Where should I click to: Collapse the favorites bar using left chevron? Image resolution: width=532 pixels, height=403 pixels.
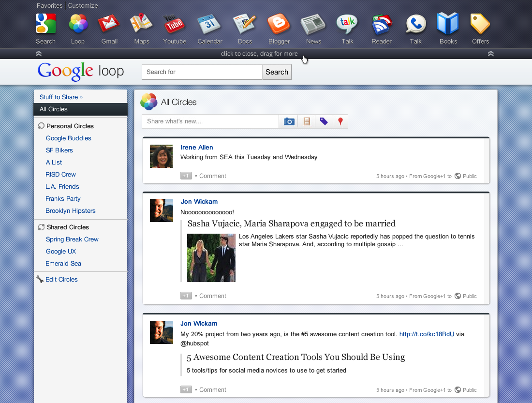[x=39, y=54]
